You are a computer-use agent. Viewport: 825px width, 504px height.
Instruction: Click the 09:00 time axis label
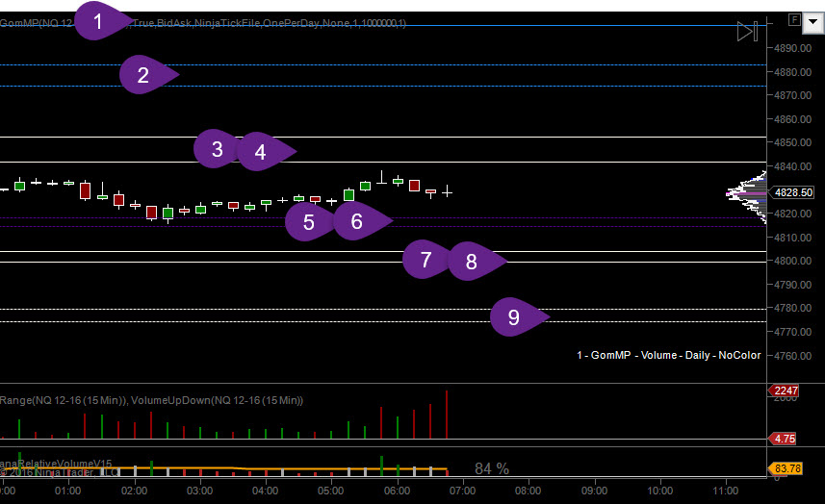tap(595, 491)
